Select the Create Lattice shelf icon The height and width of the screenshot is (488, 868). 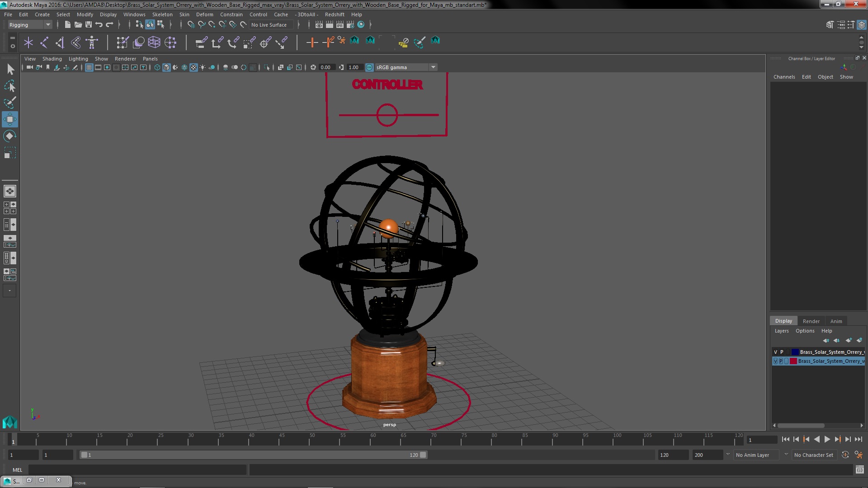pyautogui.click(x=154, y=43)
